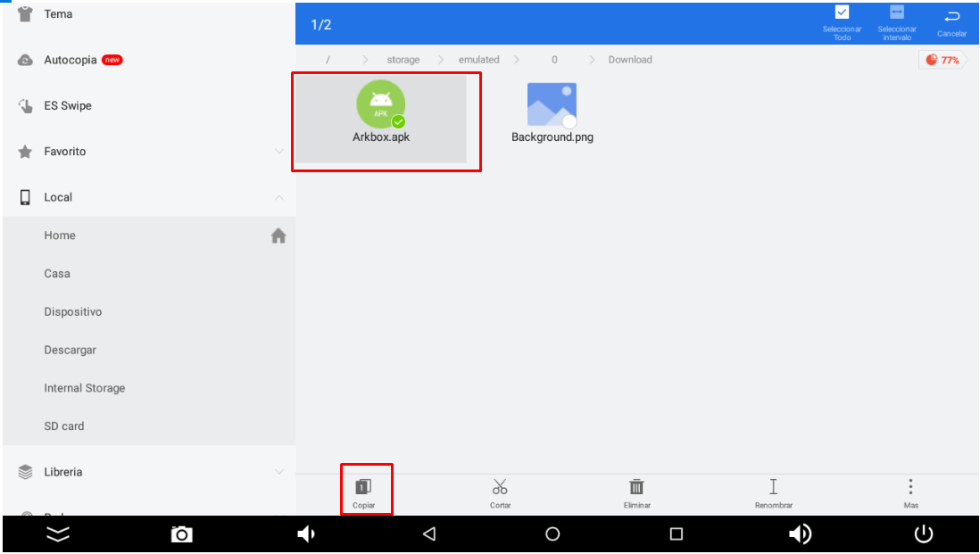980x554 pixels.
Task: Click the Renombrar rename icon
Action: 773,487
